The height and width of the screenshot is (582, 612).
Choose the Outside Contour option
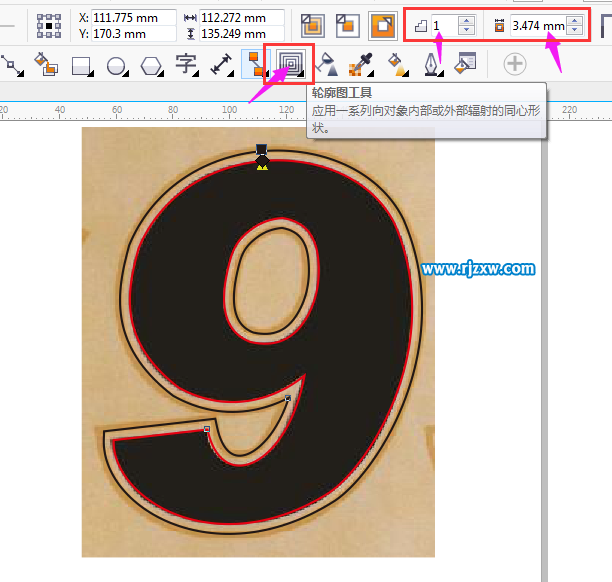(383, 26)
